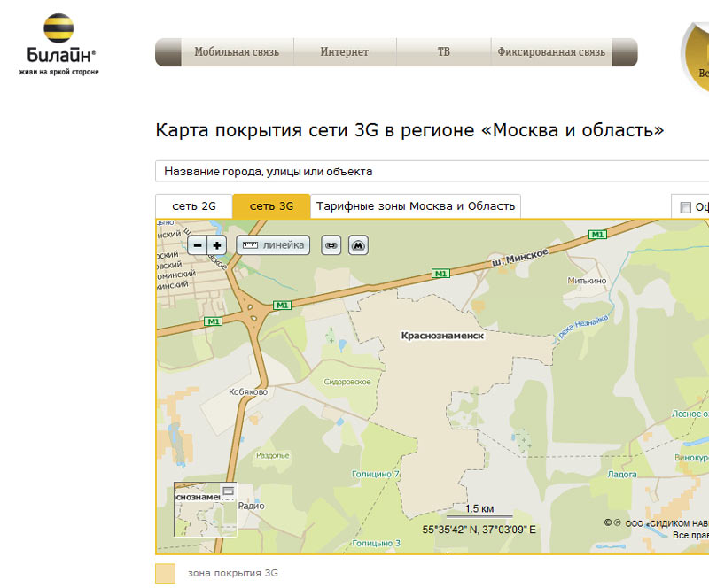Open Тарифные зоны Москва и Область tab
The image size is (709, 588).
(416, 206)
